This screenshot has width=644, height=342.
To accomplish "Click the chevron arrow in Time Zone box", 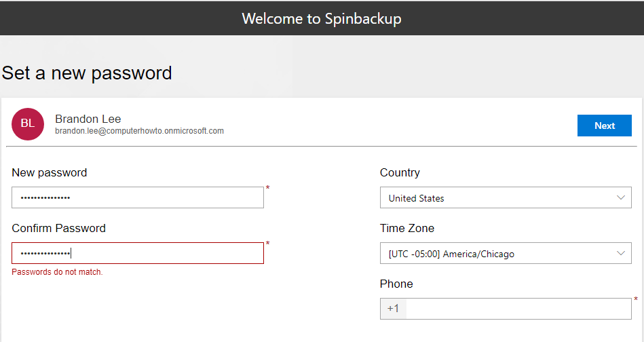I will [x=620, y=253].
